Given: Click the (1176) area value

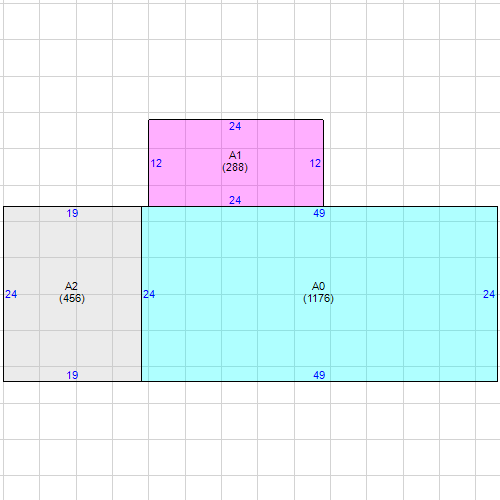Looking at the screenshot, I should 318,298.
